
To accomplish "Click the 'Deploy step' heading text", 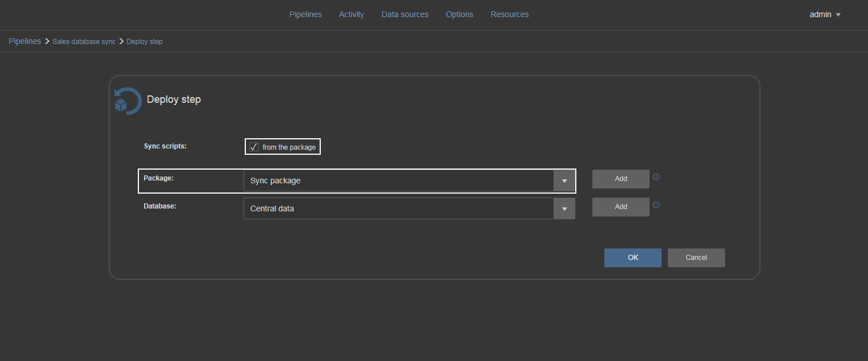I will (174, 99).
